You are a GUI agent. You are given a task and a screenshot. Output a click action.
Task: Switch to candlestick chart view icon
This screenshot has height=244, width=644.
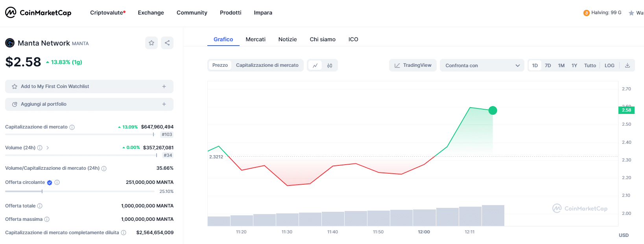tap(330, 66)
